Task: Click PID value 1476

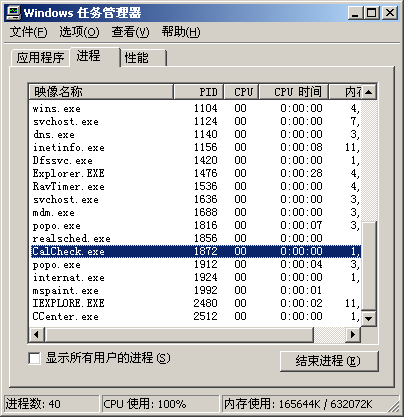Action: 206,173
